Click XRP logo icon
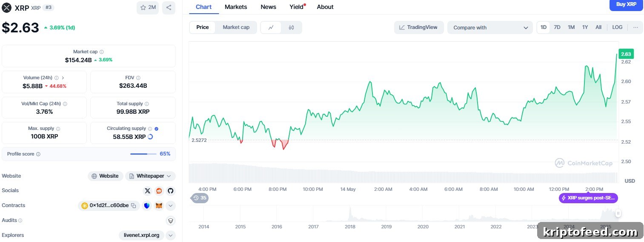The height and width of the screenshot is (242, 644). pyautogui.click(x=7, y=8)
